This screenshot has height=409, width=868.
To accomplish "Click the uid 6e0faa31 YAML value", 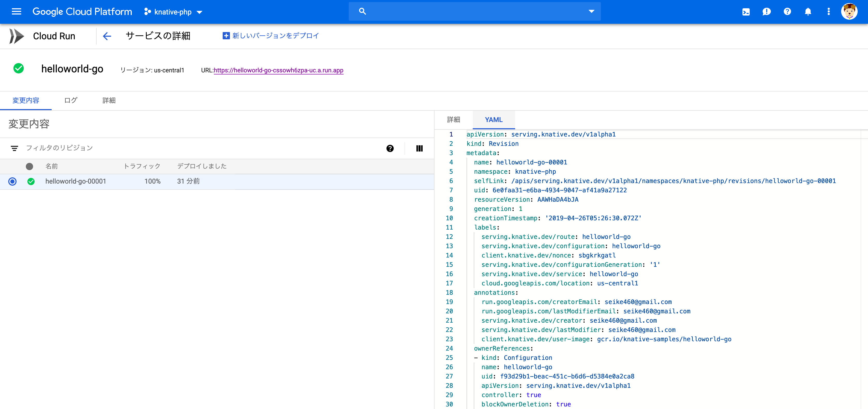I will pos(559,190).
